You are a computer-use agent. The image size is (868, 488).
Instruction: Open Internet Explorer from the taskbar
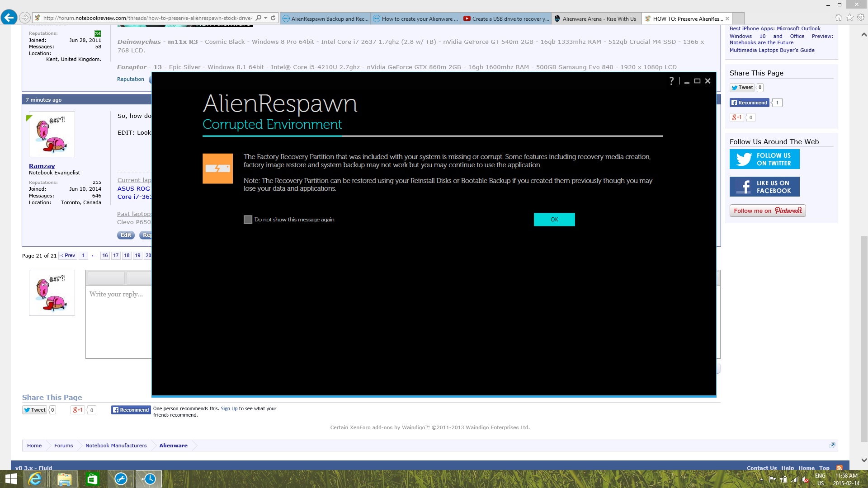[35, 479]
